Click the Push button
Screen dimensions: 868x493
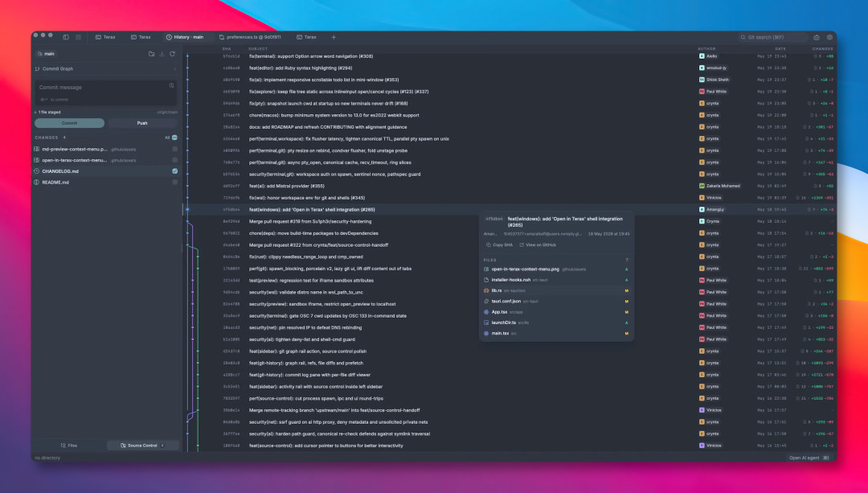coord(142,123)
